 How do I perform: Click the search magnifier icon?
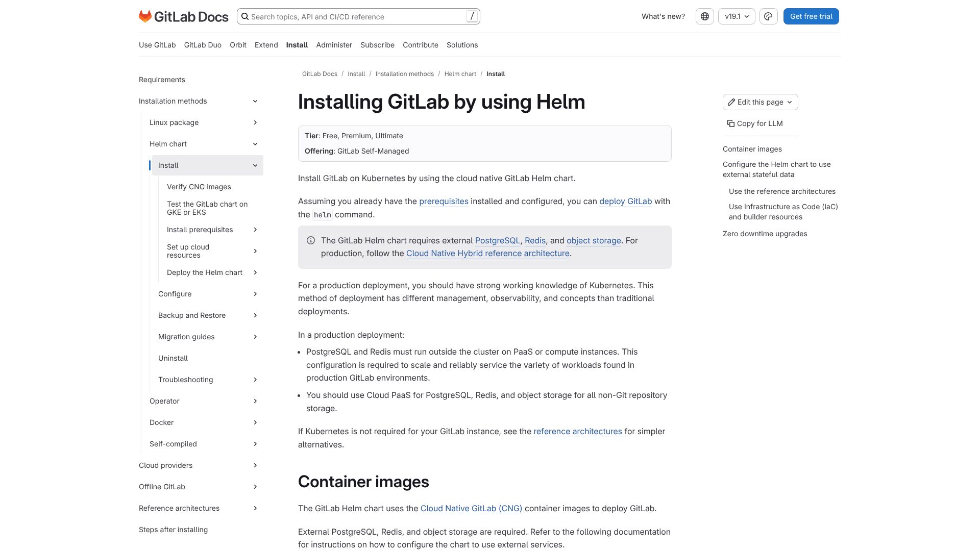click(x=245, y=16)
